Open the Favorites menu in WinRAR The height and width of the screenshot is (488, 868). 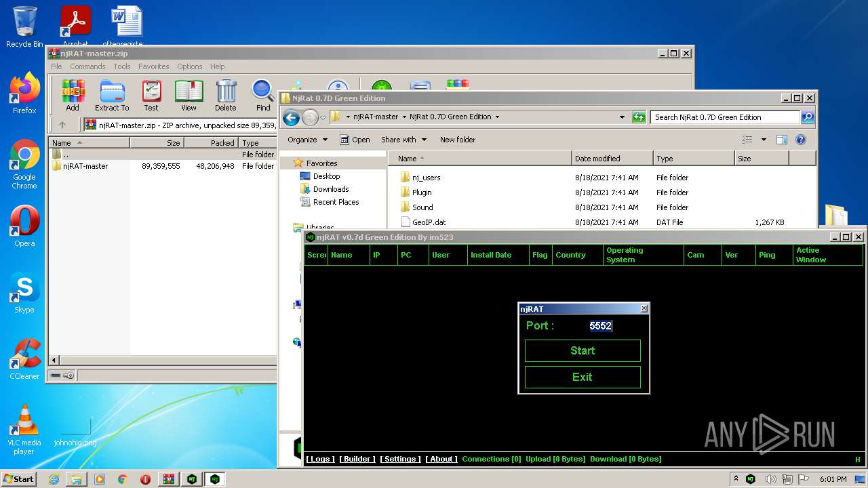pos(154,66)
